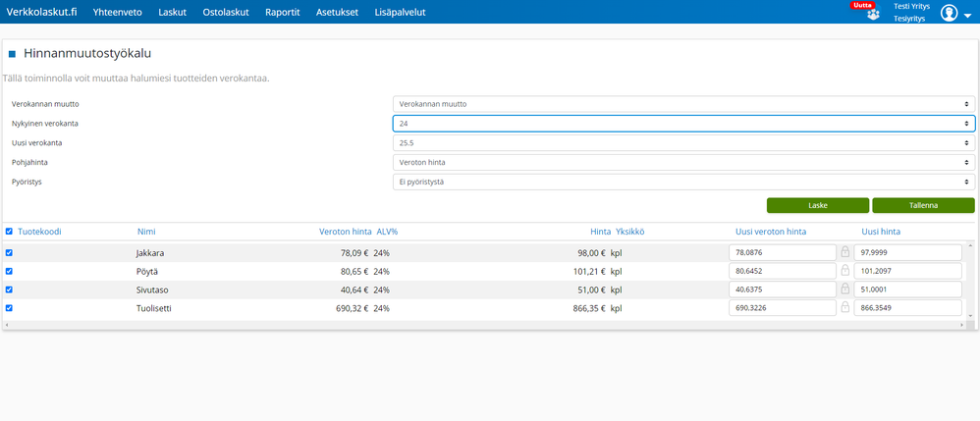Screen dimensions: 980x421
Task: Click the right arrow of the horizontal scrollbar
Action: click(962, 326)
